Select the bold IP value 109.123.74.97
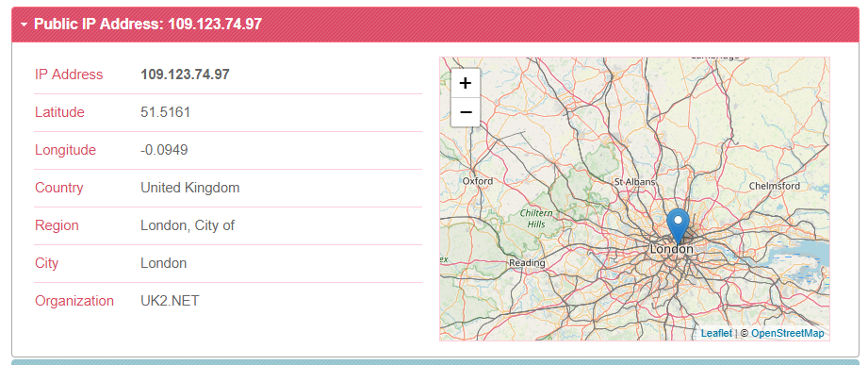868x365 pixels. 185,75
